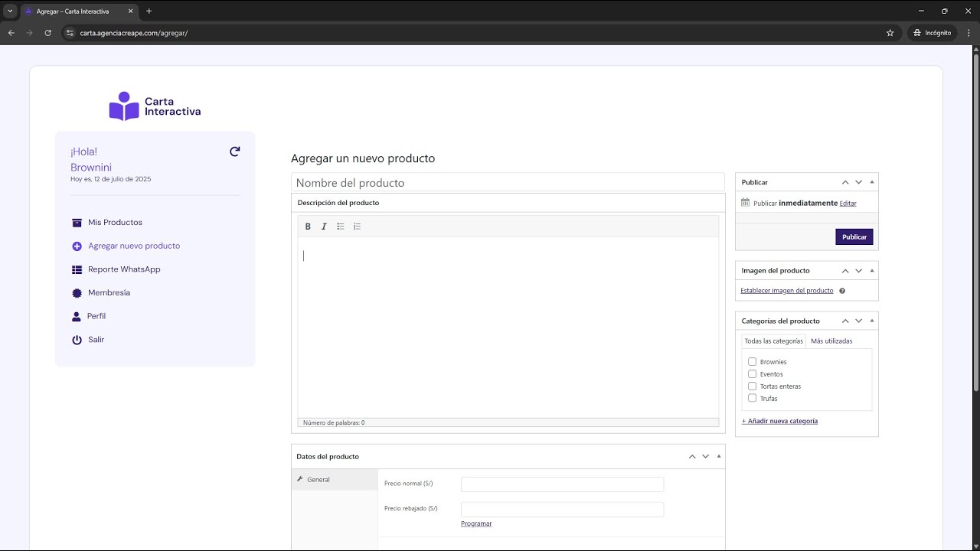Click Programar link under sale price
The height and width of the screenshot is (551, 980).
click(x=476, y=523)
